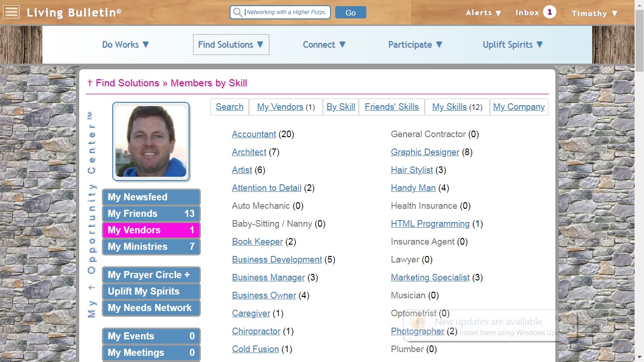Open the Business Owner link
This screenshot has height=362, width=644.
coord(264,296)
